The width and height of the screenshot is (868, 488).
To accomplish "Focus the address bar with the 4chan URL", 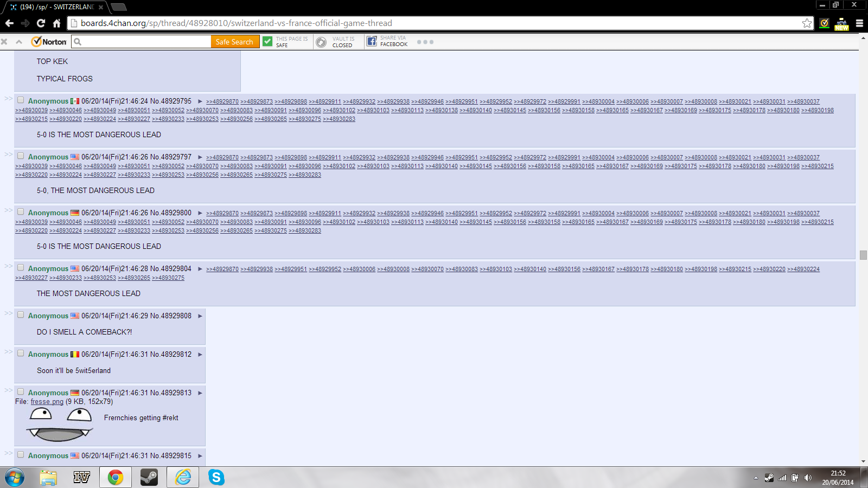I will [439, 23].
